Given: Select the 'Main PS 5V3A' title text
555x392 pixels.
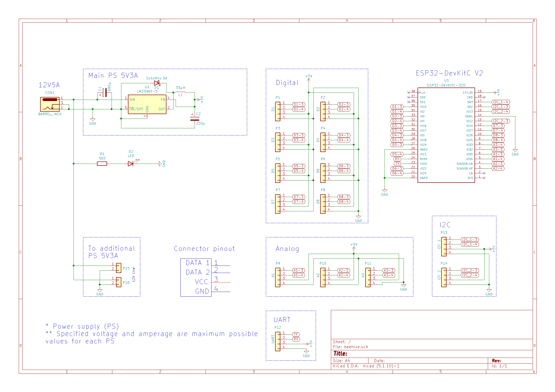Looking at the screenshot, I should coord(113,76).
